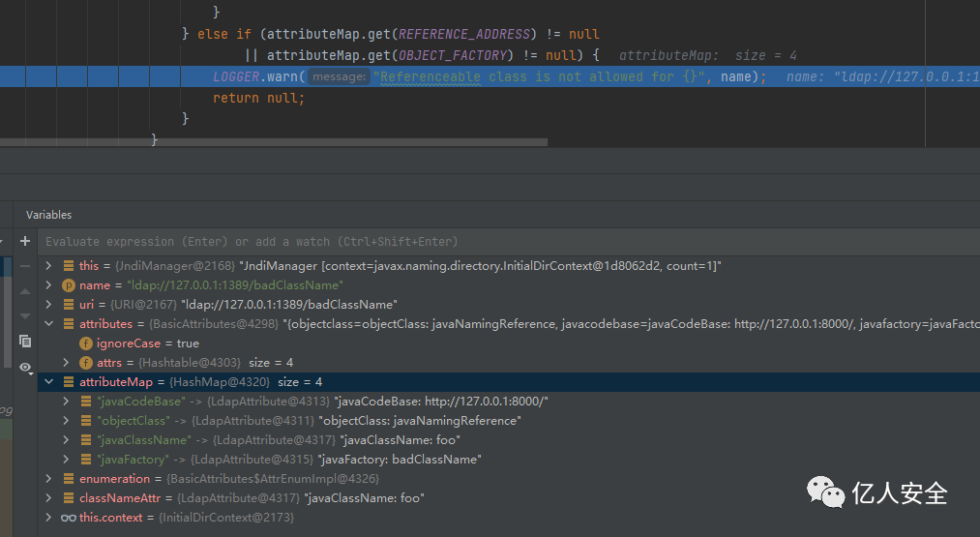
Task: Click the icon beside "javaCodeBase" entry
Action: 86,402
